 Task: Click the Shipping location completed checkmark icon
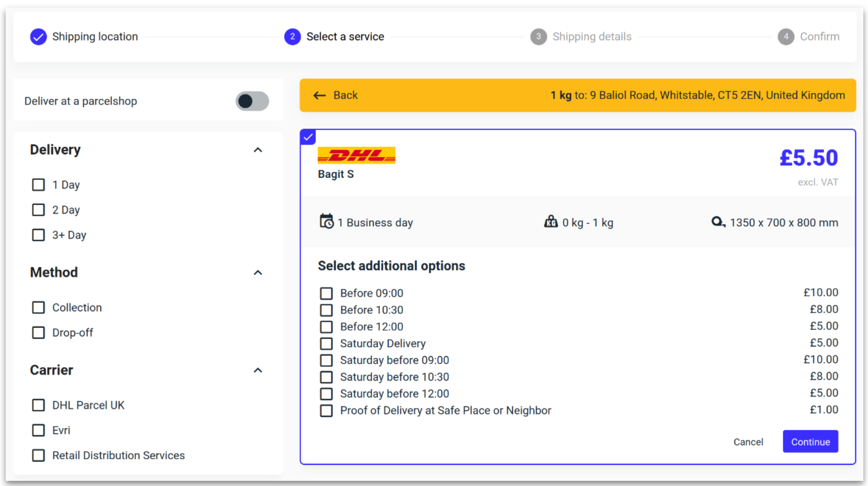coord(38,37)
